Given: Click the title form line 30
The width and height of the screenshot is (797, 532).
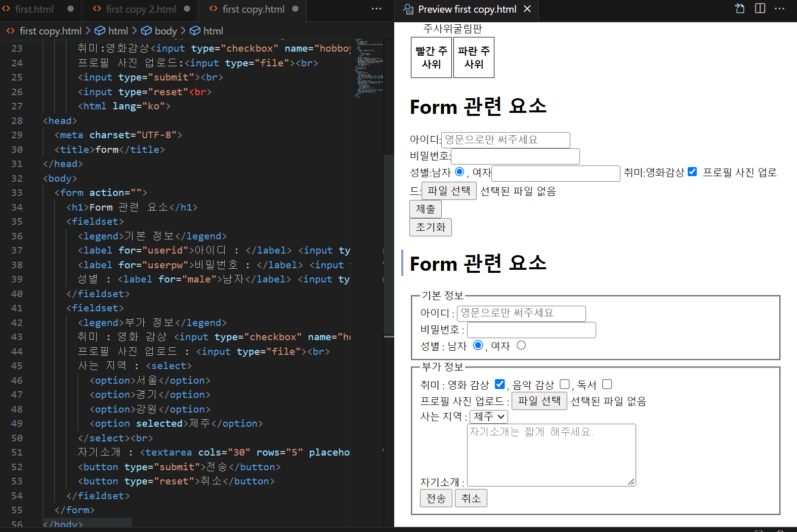Looking at the screenshot, I should point(109,150).
